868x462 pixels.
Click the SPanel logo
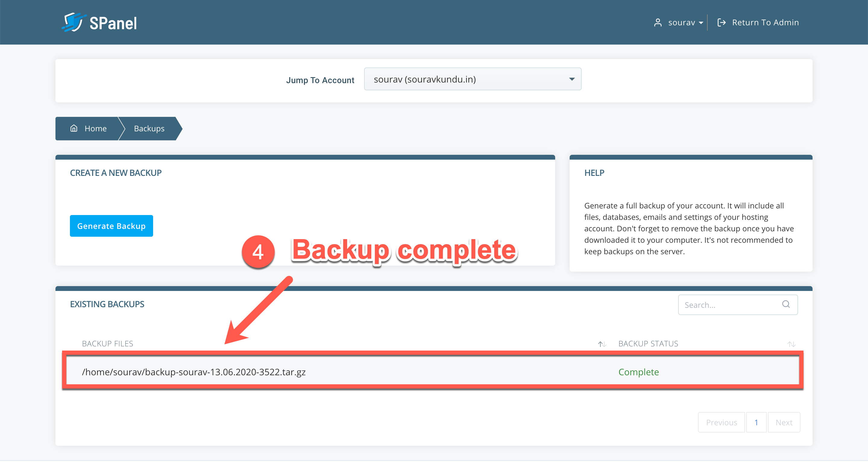point(99,23)
